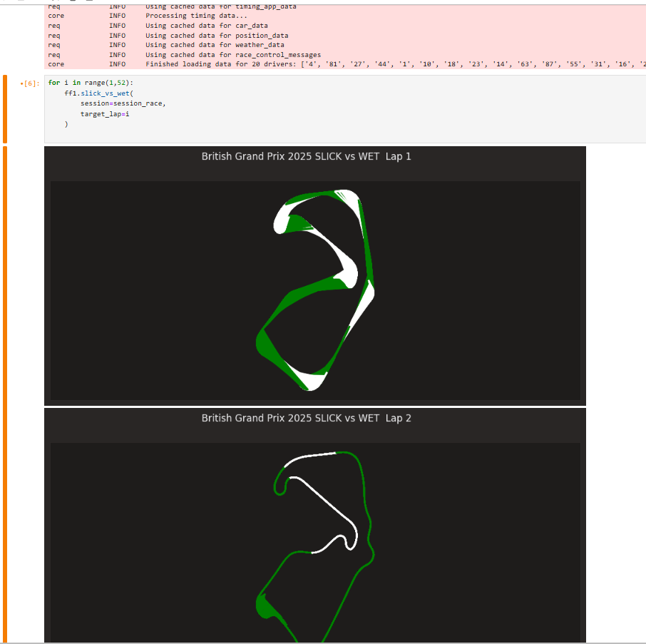Click 'Finished loading data for 20 drivers' line

(x=396, y=64)
